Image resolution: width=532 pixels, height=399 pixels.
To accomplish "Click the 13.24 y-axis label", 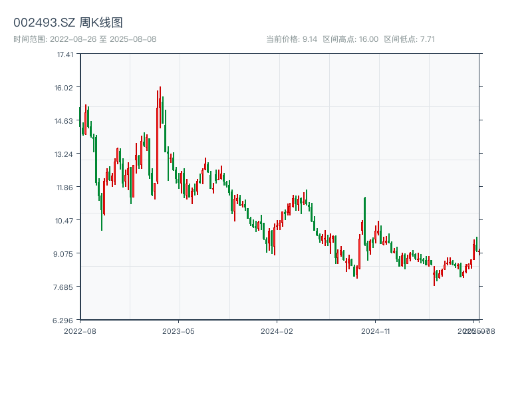I will tap(65, 154).
